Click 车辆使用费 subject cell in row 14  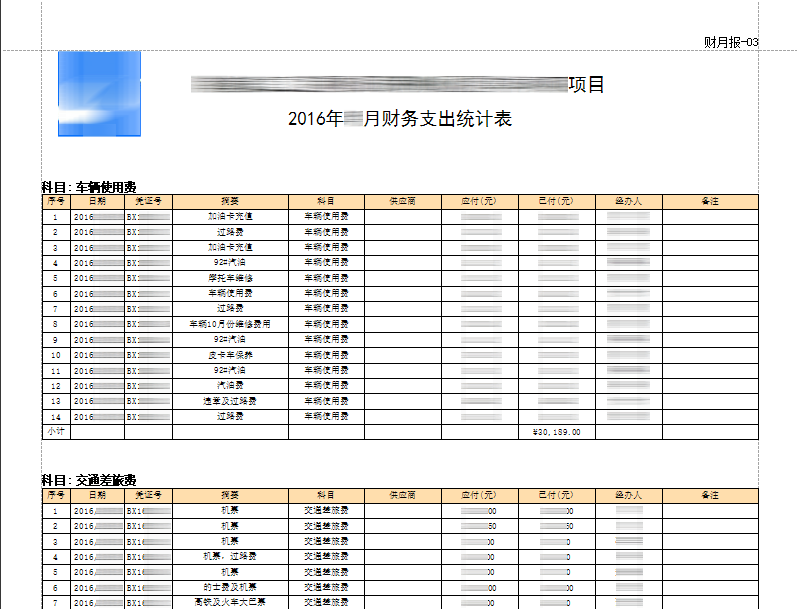coord(326,417)
